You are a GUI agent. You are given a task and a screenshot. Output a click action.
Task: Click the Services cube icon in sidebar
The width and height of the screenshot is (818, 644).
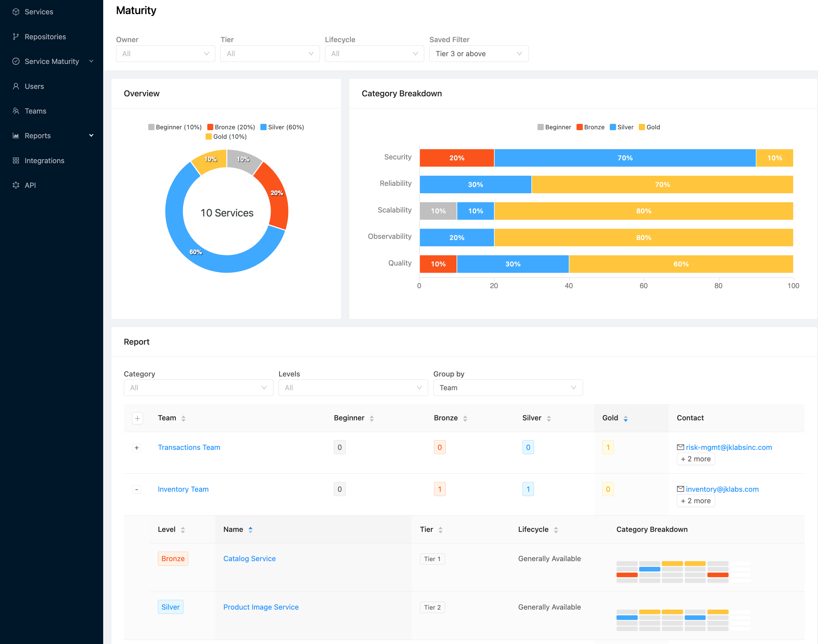click(x=16, y=12)
